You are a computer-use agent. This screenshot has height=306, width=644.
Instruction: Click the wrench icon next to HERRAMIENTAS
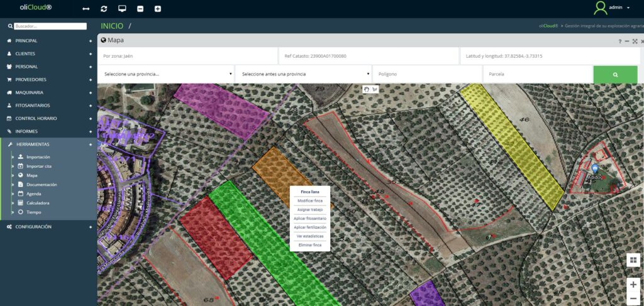coord(10,145)
